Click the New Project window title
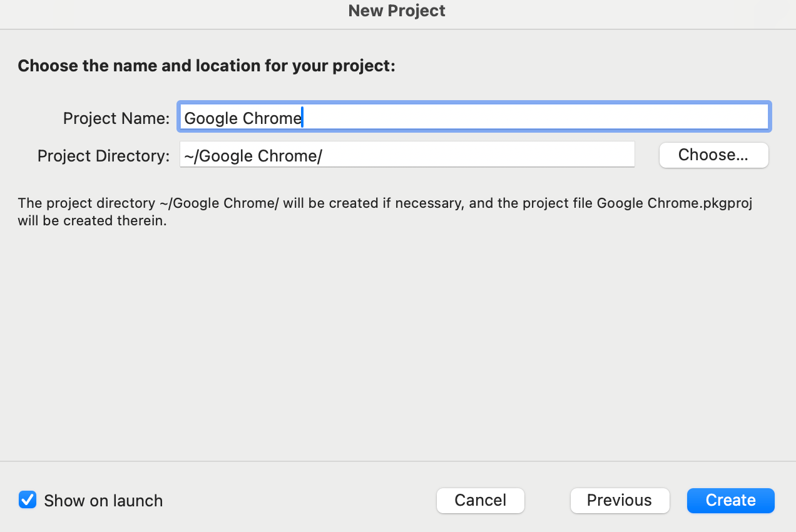 [397, 11]
